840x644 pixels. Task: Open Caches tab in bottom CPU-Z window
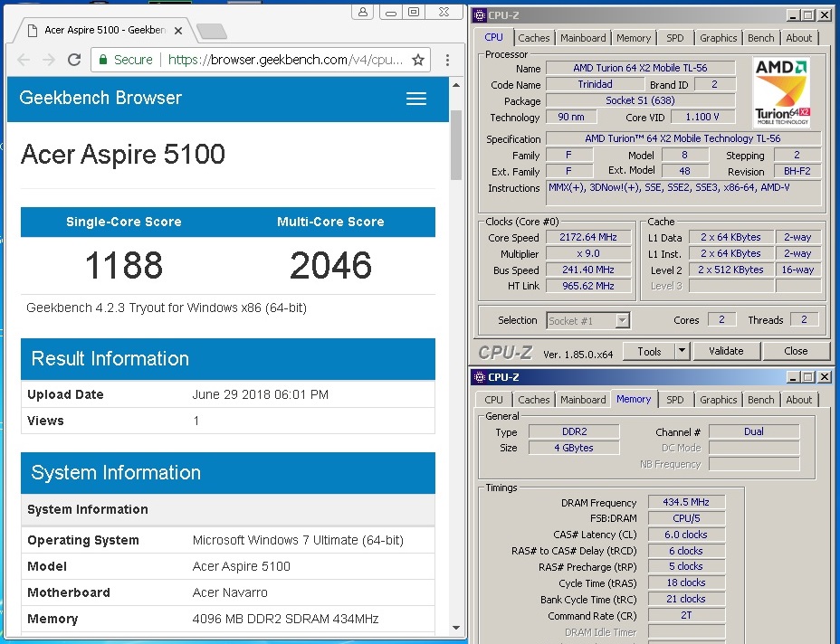[533, 400]
